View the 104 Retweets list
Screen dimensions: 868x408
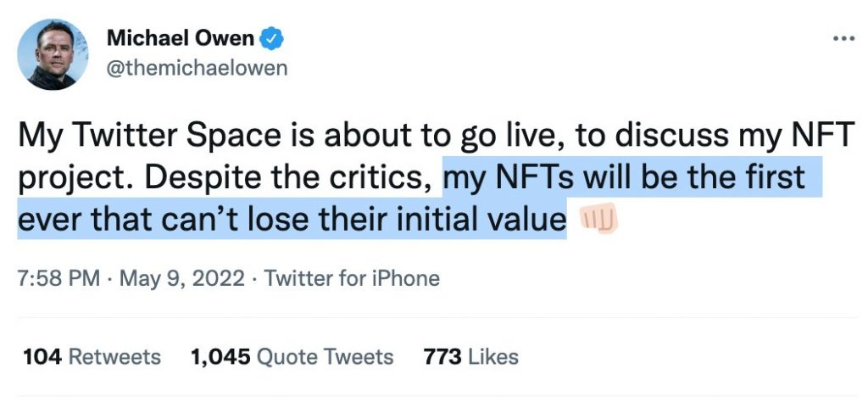tap(92, 357)
